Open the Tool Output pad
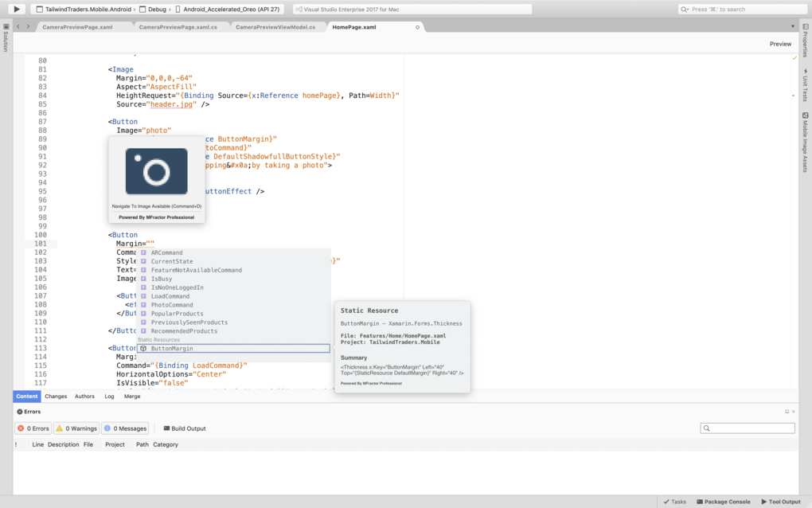The height and width of the screenshot is (508, 812). [781, 502]
